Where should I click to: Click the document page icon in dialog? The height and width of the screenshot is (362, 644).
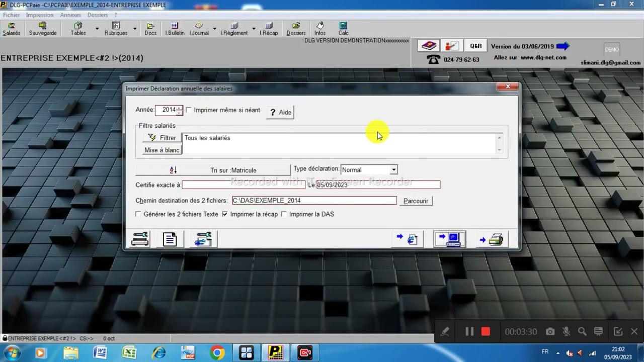(x=170, y=239)
